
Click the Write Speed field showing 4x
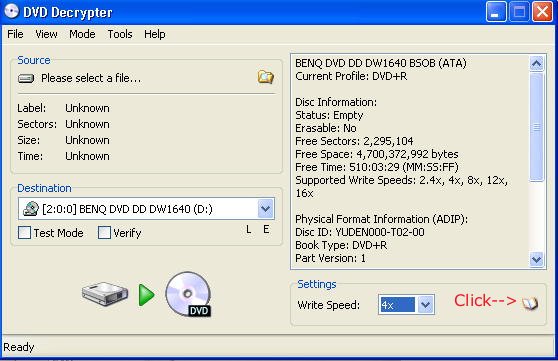pyautogui.click(x=397, y=305)
